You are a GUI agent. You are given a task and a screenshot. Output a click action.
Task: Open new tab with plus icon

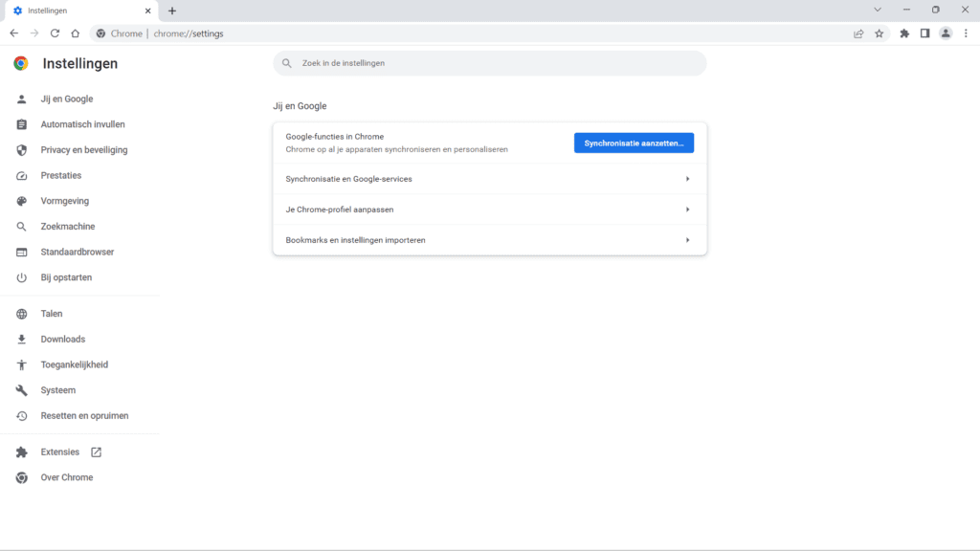(172, 11)
